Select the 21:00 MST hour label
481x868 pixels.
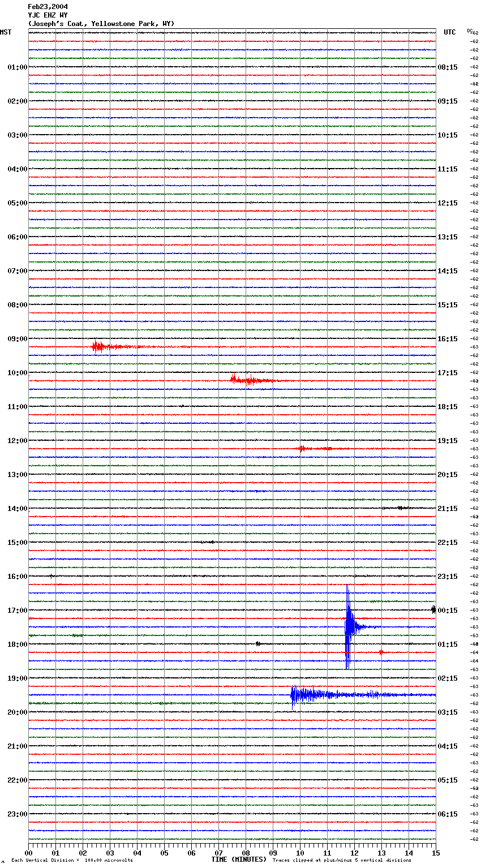coord(17,746)
